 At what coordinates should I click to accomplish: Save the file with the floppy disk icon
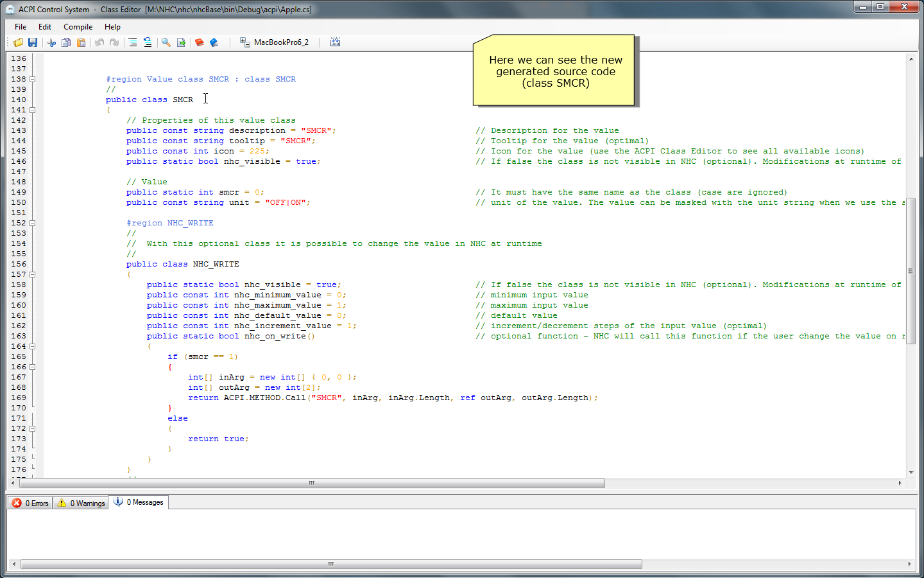pos(33,42)
